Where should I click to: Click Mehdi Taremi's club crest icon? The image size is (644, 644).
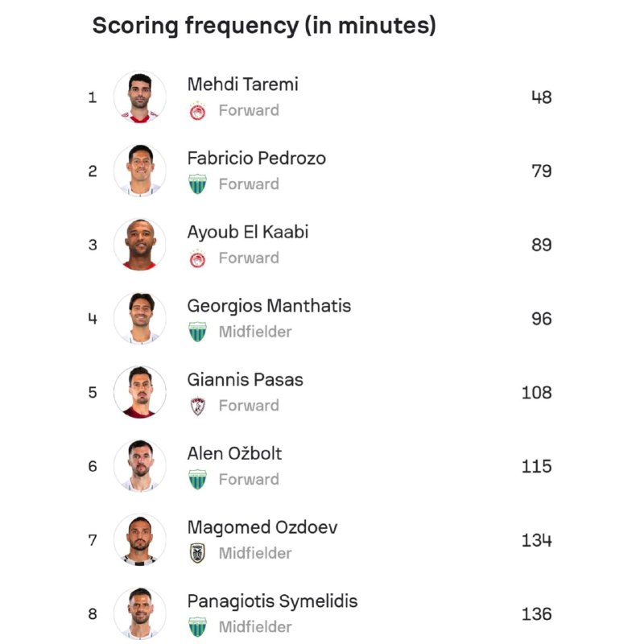(x=197, y=111)
